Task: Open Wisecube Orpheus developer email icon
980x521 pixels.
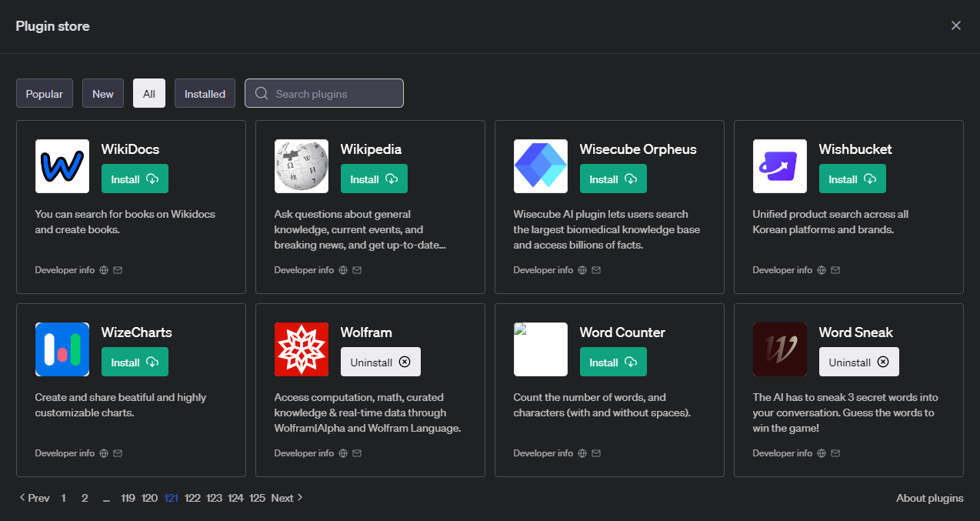Action: [596, 270]
